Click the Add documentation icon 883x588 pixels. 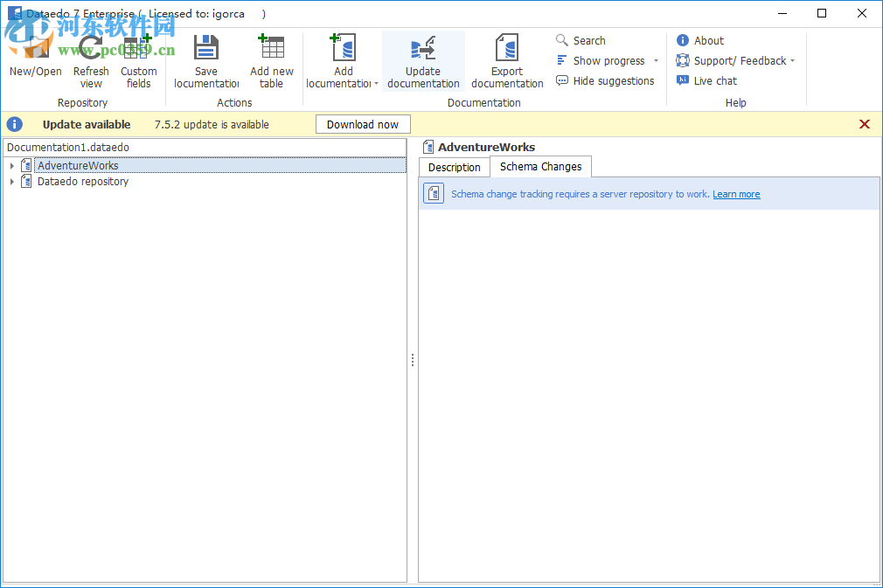point(343,47)
